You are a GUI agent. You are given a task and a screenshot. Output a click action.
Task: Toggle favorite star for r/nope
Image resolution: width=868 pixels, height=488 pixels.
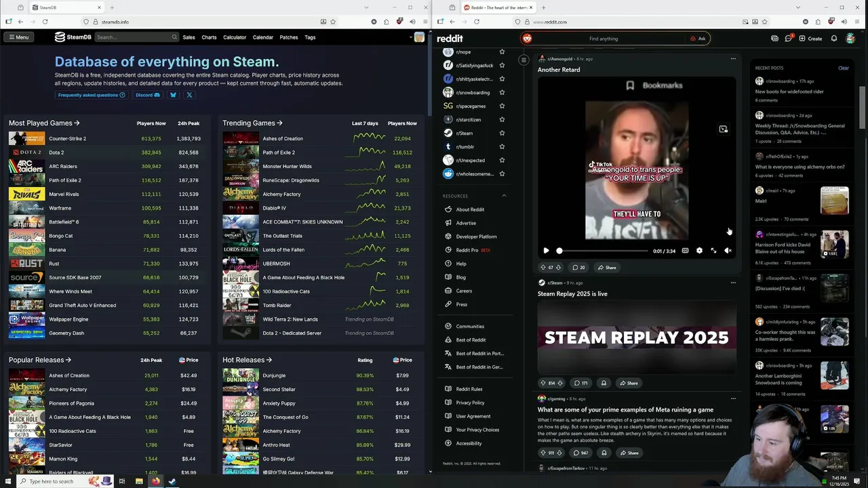[x=502, y=52]
